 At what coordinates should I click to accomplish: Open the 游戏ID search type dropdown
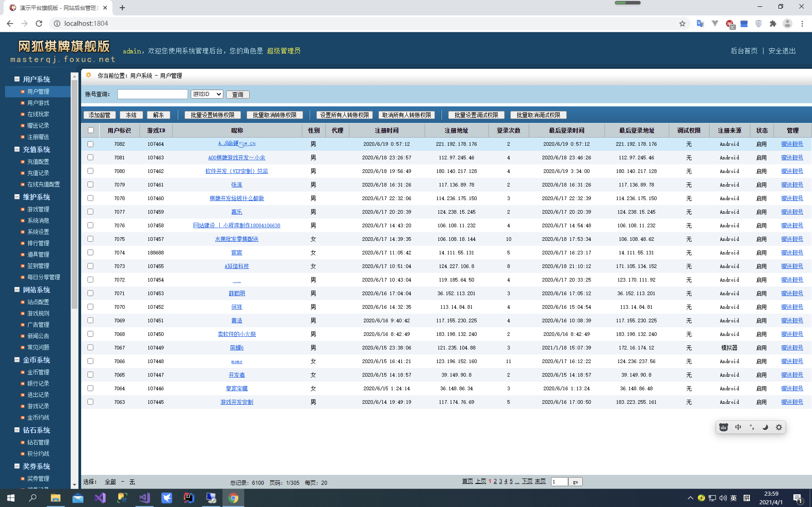point(207,94)
